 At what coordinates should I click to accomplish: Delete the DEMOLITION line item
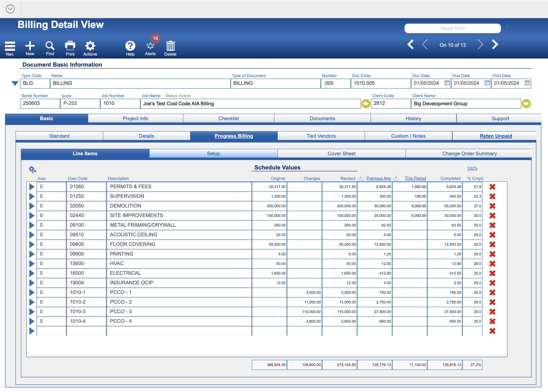click(x=492, y=206)
